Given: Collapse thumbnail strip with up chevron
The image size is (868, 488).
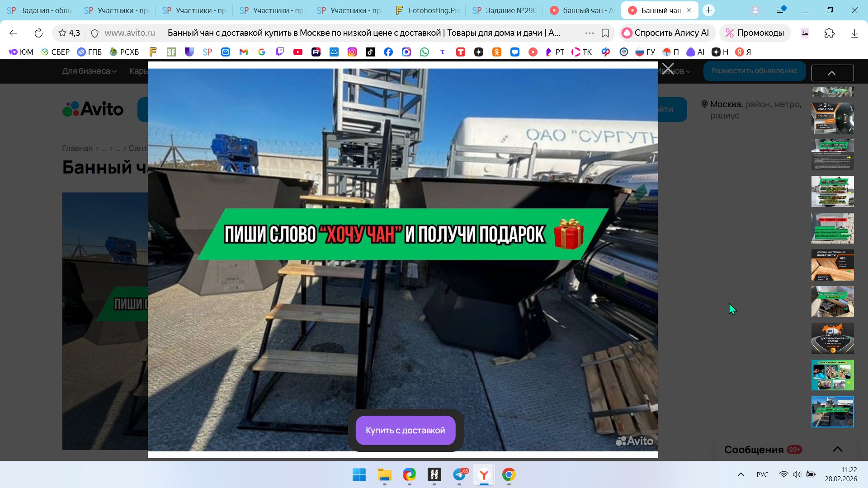Looking at the screenshot, I should tap(832, 73).
